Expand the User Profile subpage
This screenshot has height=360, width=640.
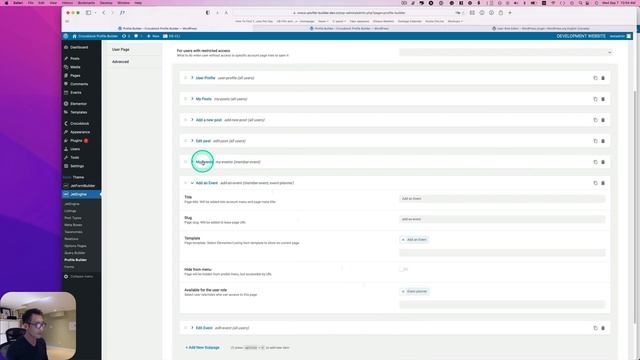(x=192, y=78)
